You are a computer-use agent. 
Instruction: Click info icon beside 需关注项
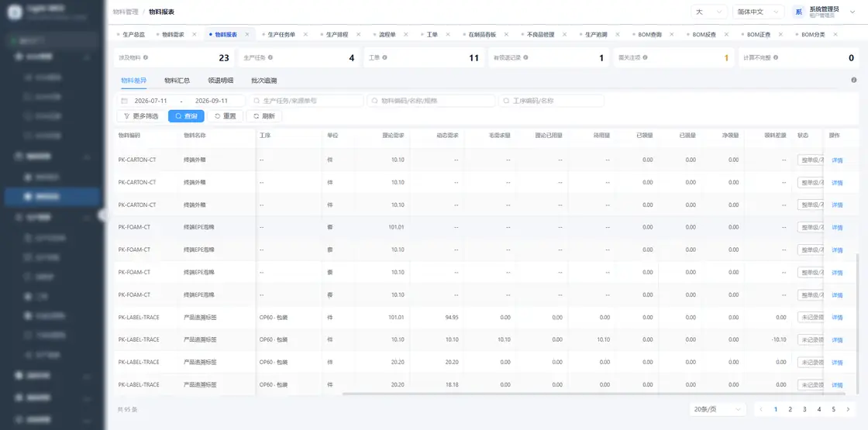(x=645, y=57)
